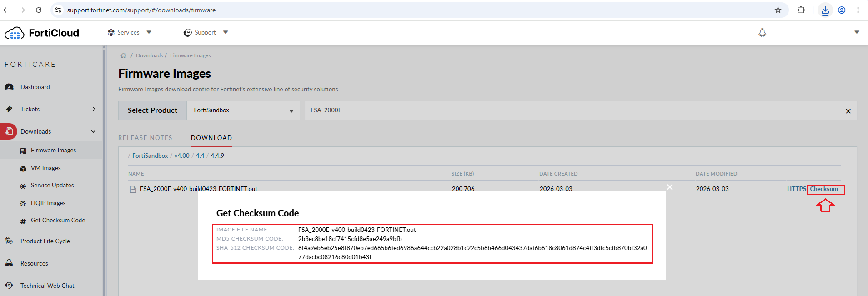The image size is (868, 296).
Task: Click the browser address bar URL
Action: pos(141,10)
